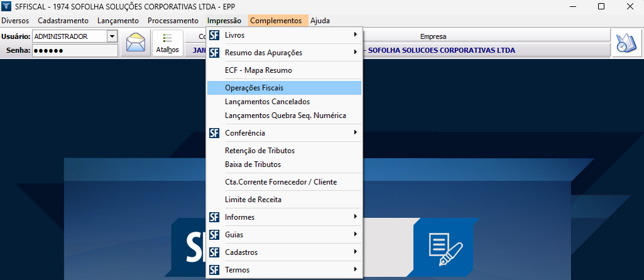Click the SF icon beside Livros
The image size is (644, 280).
tap(214, 35)
